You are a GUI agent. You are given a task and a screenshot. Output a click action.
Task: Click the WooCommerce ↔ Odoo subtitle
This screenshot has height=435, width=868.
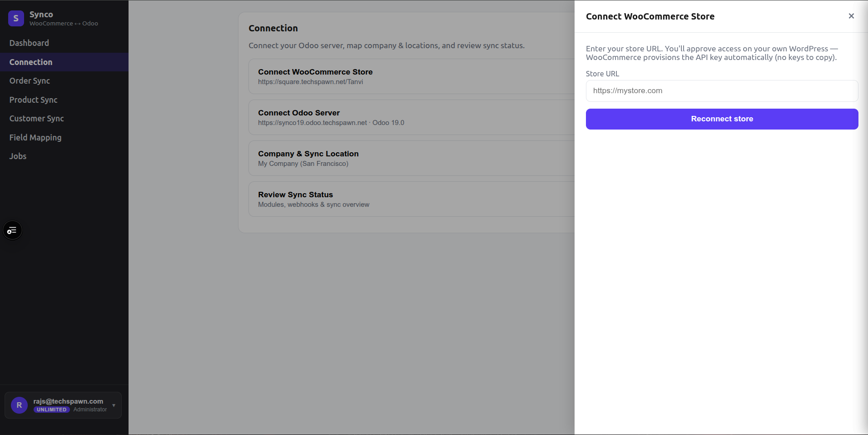[64, 23]
